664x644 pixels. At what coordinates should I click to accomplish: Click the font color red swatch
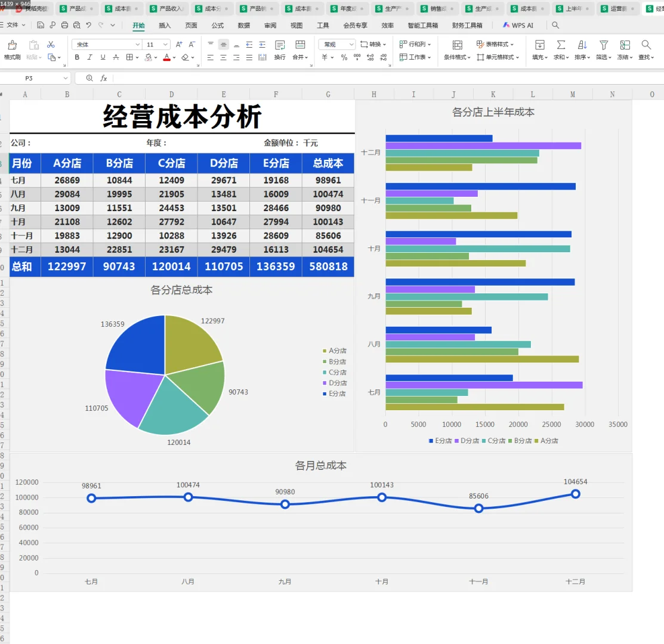point(167,57)
